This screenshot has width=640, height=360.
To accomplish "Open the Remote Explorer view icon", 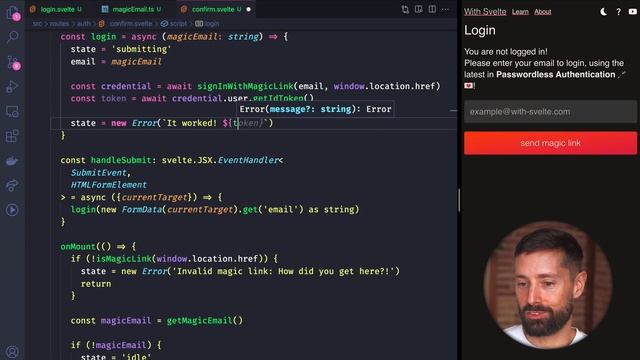I will (x=12, y=111).
